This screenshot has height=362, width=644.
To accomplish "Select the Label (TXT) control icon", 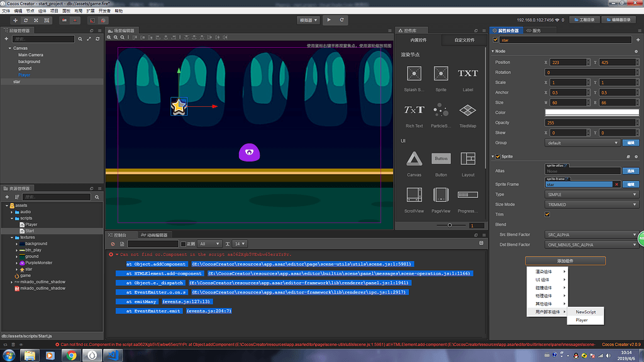I will coord(468,73).
